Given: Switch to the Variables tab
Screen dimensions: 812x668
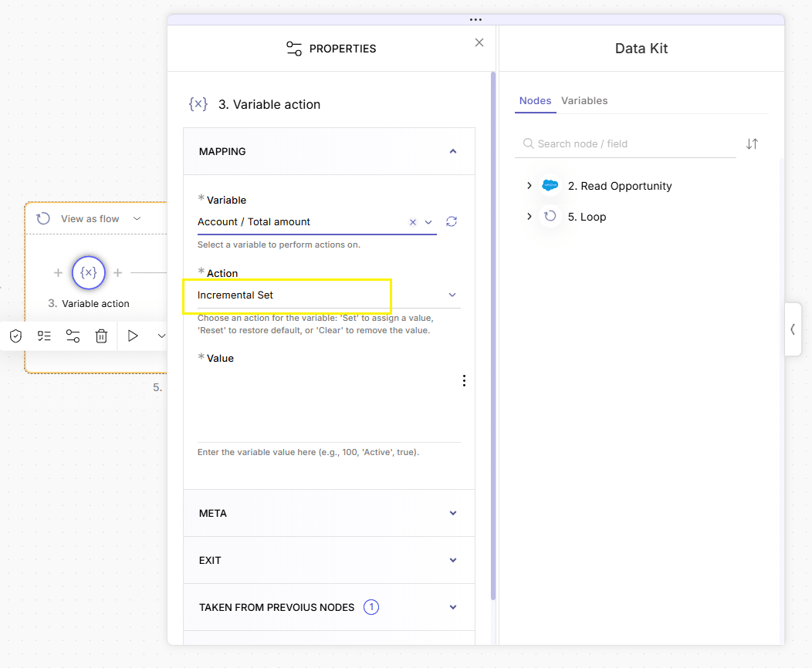Looking at the screenshot, I should [x=584, y=101].
